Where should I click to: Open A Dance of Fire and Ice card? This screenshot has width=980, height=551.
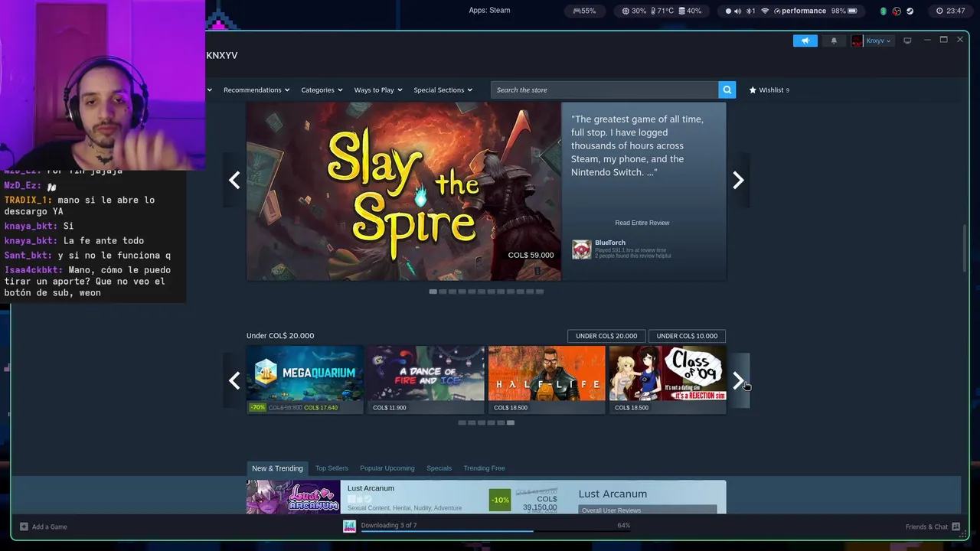pyautogui.click(x=426, y=380)
